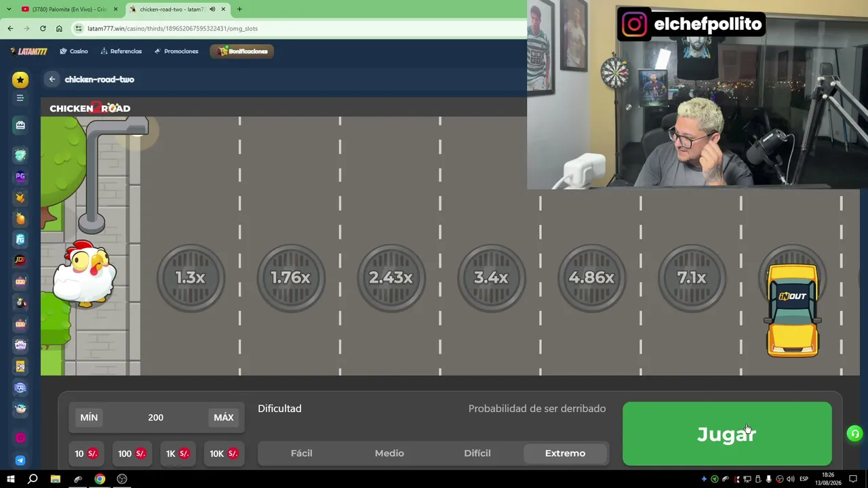The height and width of the screenshot is (488, 868).
Task: Click the 4.86x multiplier manhole
Action: pyautogui.click(x=591, y=278)
